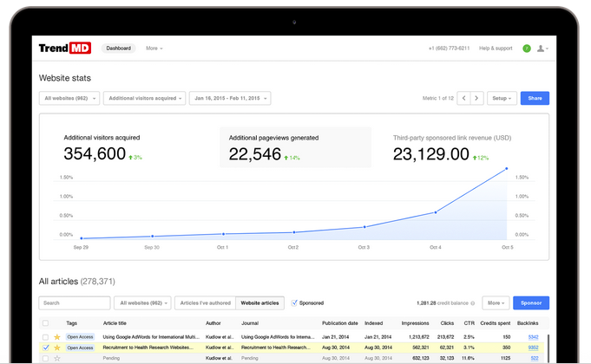This screenshot has width=591, height=364.
Task: Open the All websites (962) stats dropdown
Action: (69, 99)
